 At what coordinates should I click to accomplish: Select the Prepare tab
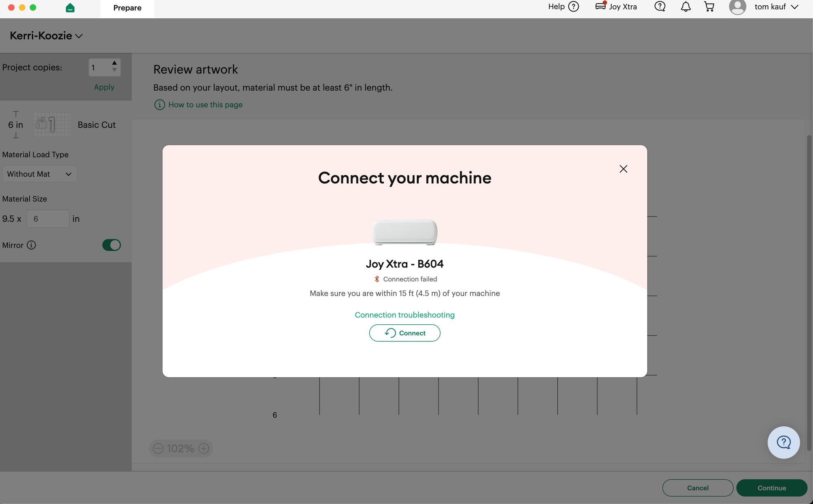pos(127,8)
